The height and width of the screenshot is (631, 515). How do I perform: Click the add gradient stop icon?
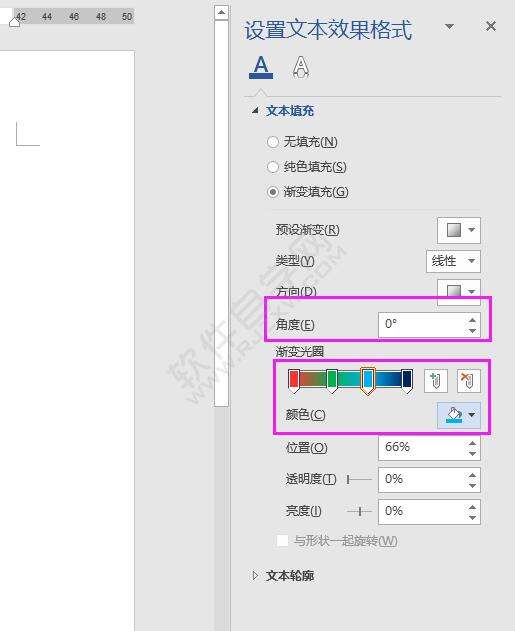[435, 380]
